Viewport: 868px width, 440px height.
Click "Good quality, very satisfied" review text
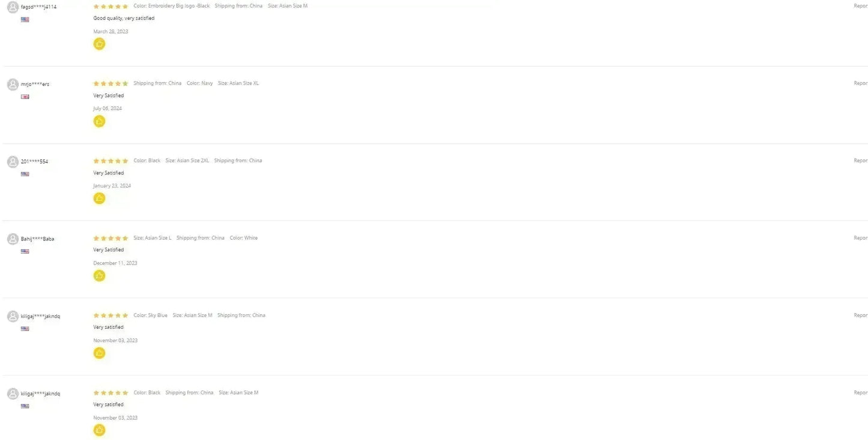[x=124, y=19]
